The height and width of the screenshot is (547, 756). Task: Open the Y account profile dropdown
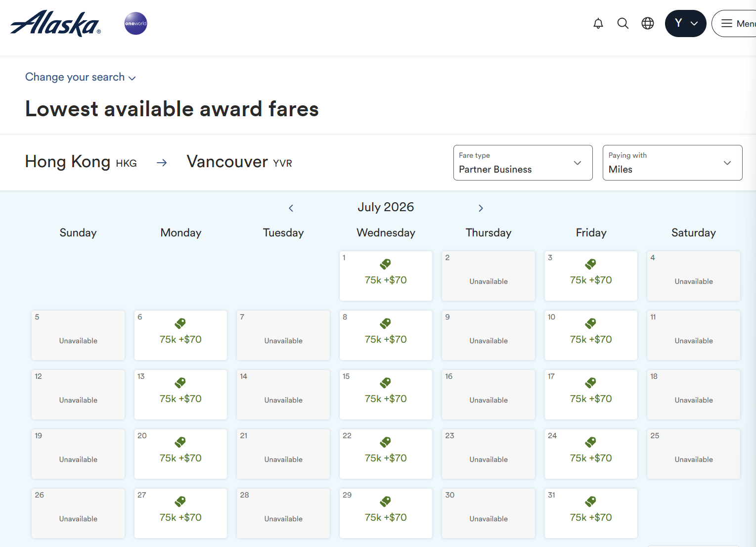pos(685,23)
